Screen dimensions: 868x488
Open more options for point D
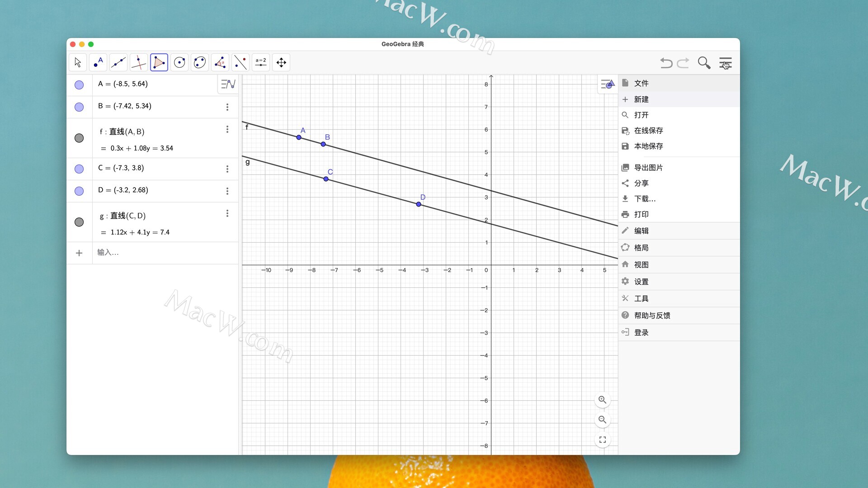coord(227,191)
